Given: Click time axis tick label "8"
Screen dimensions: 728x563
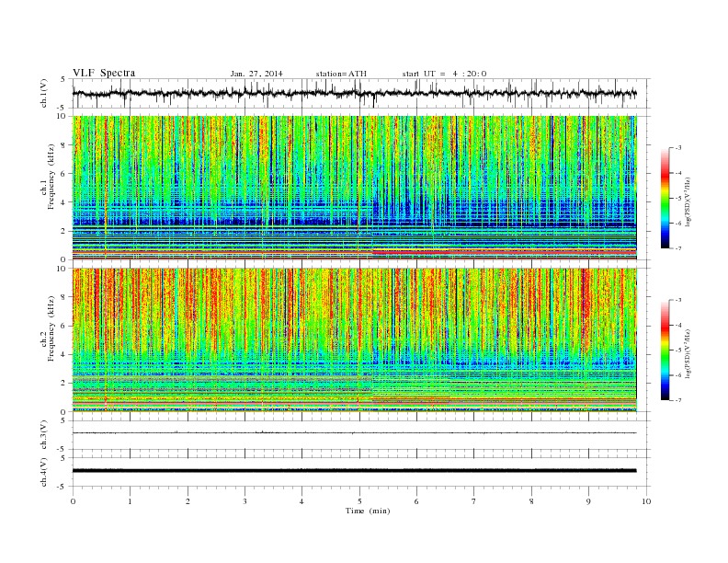Looking at the screenshot, I should pyautogui.click(x=531, y=501).
